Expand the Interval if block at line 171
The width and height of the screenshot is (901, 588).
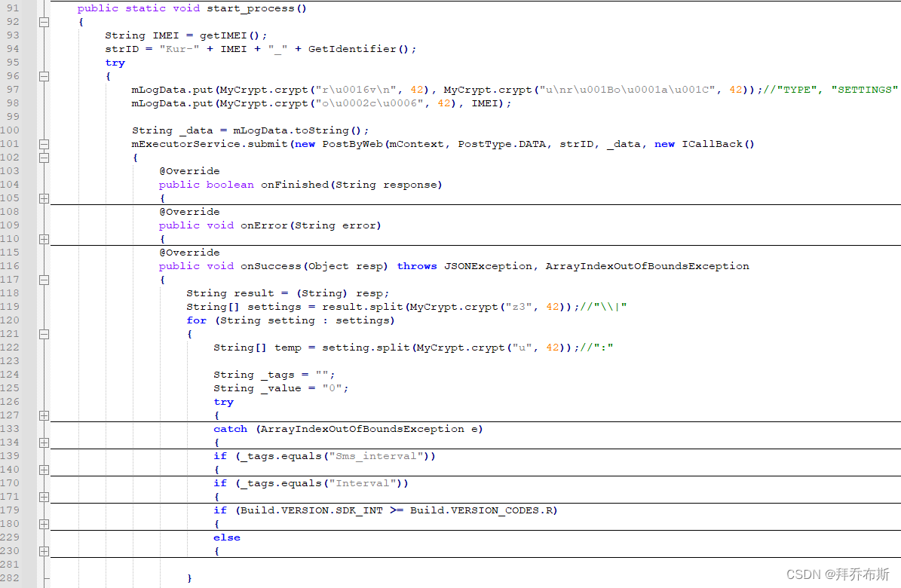point(44,498)
